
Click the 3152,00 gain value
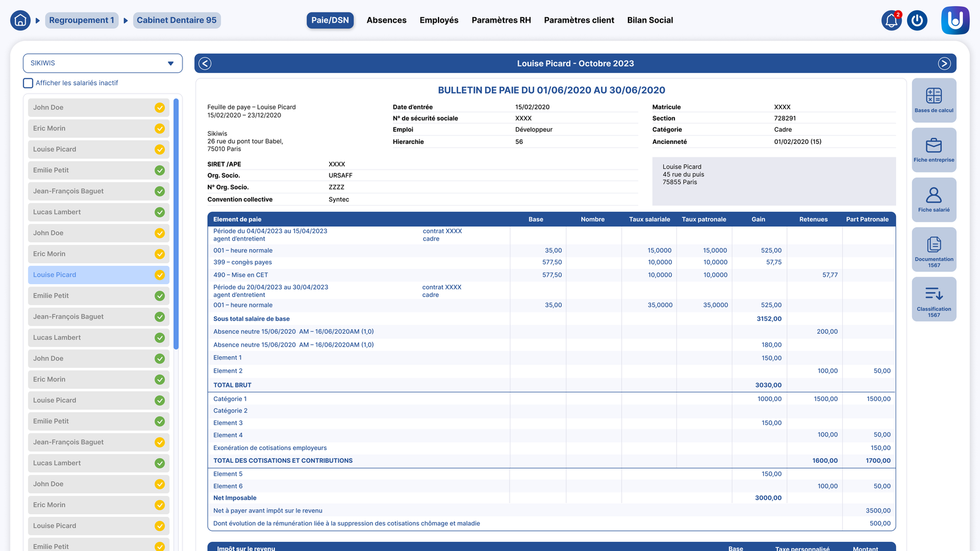click(x=769, y=319)
